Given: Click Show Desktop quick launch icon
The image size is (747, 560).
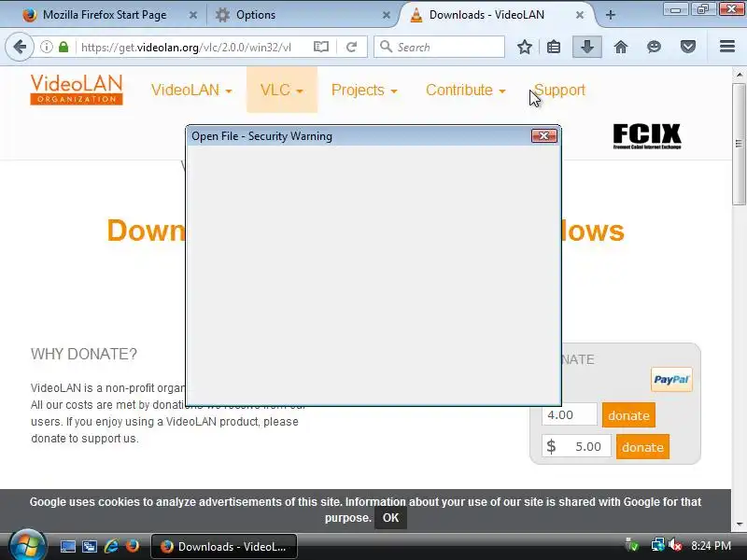Looking at the screenshot, I should pos(67,546).
